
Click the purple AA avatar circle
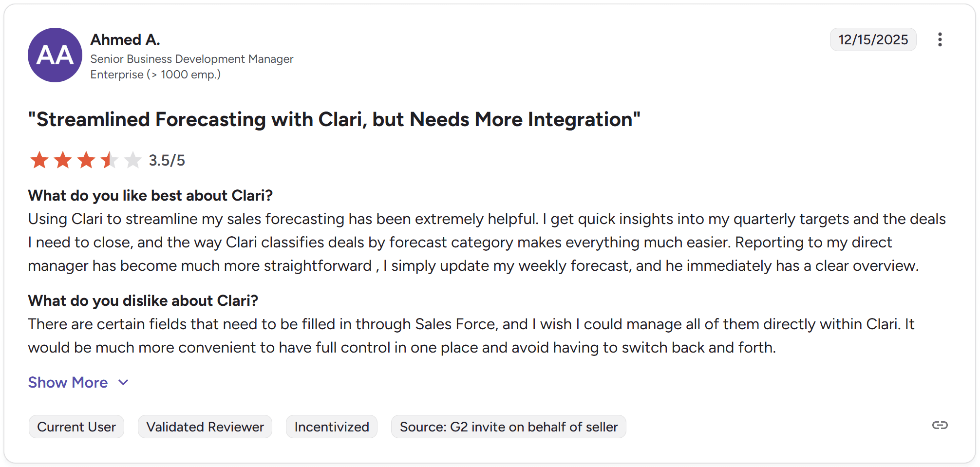tap(55, 55)
